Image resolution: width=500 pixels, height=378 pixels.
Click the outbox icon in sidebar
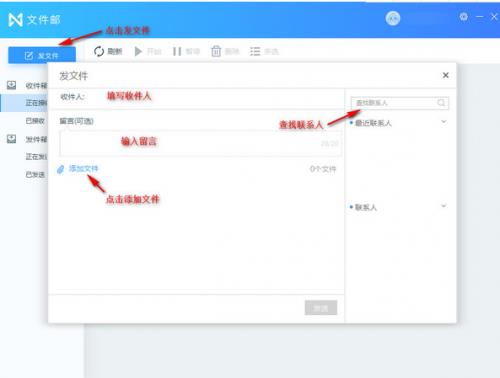12,139
